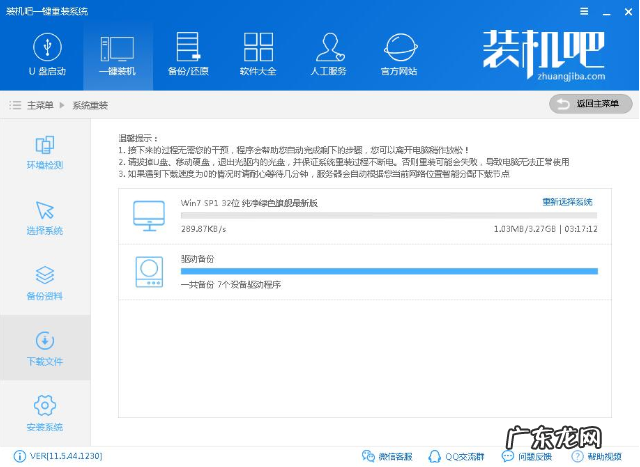Click the disk icon for 驱动备份
The image size is (640, 467).
(x=149, y=271)
